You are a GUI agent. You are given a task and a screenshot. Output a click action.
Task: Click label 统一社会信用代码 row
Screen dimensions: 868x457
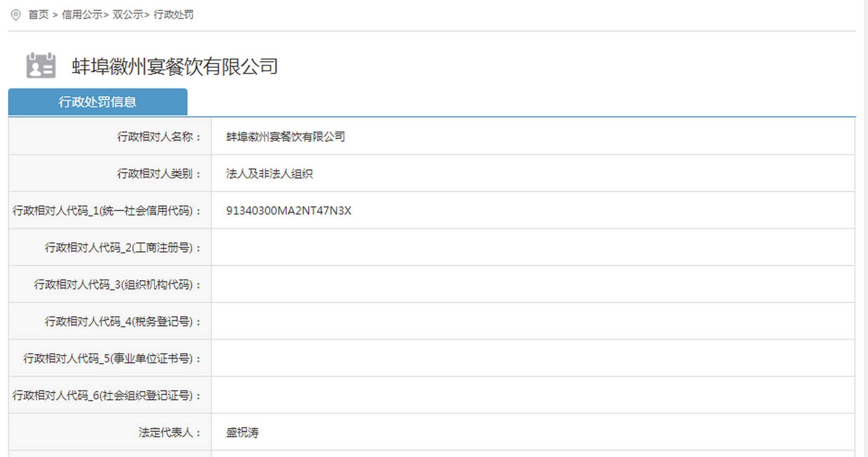click(107, 211)
